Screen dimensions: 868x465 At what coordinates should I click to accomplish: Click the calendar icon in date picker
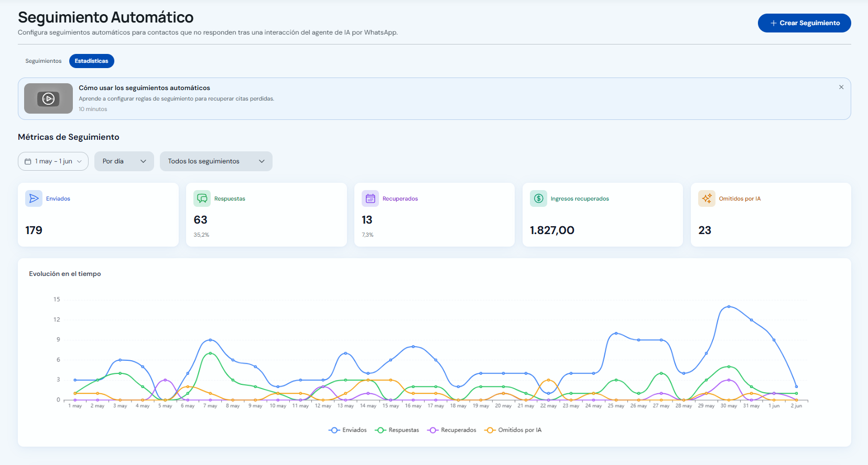[x=28, y=161]
